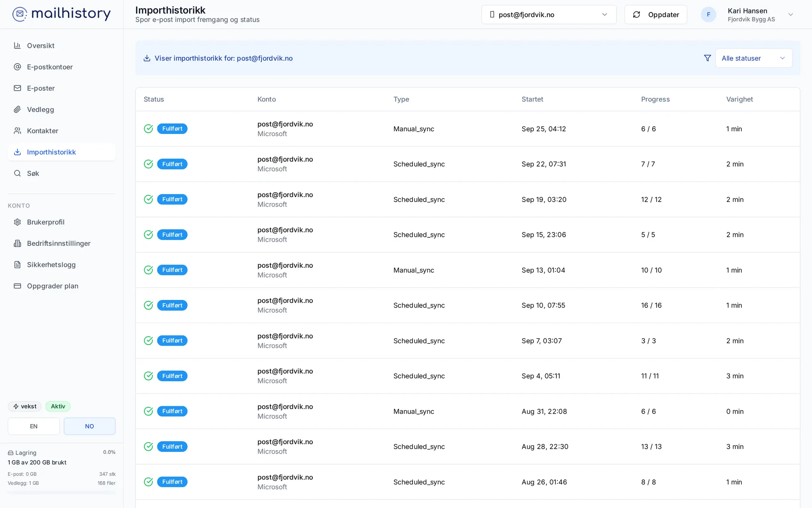Click the E-postkontoer at-sign icon

[x=17, y=67]
